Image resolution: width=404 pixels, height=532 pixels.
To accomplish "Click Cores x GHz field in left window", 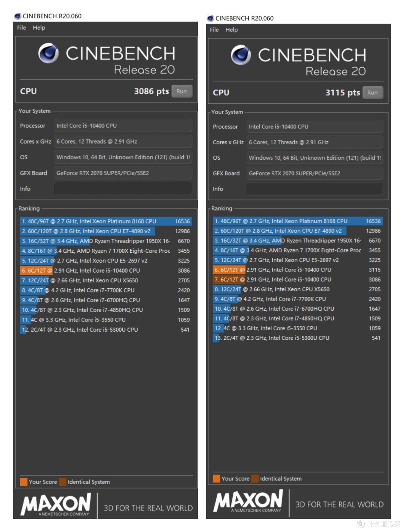I will [x=123, y=141].
